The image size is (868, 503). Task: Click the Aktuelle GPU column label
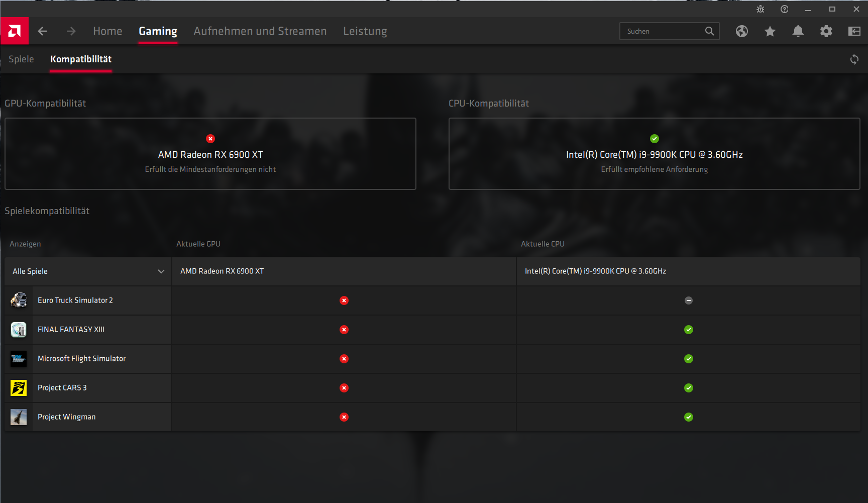pos(198,244)
